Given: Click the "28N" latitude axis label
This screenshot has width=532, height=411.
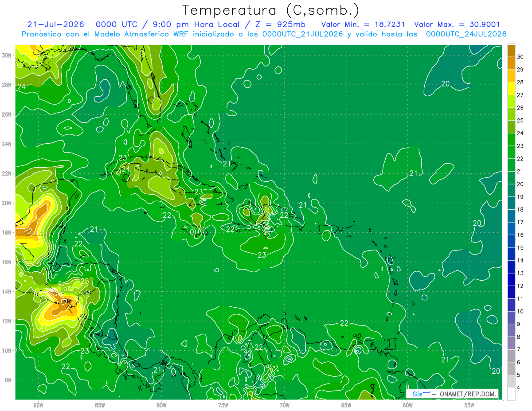Looking at the screenshot, I should coord(7,85).
